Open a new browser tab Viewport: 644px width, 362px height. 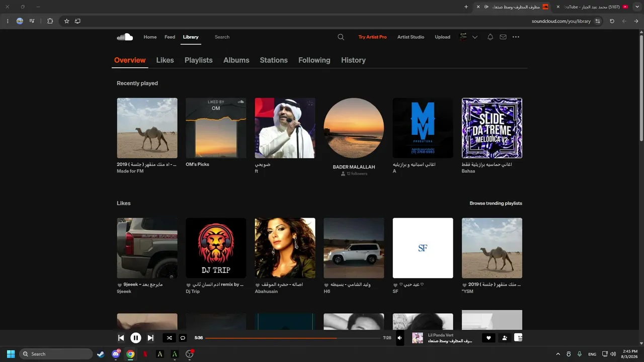click(x=466, y=7)
